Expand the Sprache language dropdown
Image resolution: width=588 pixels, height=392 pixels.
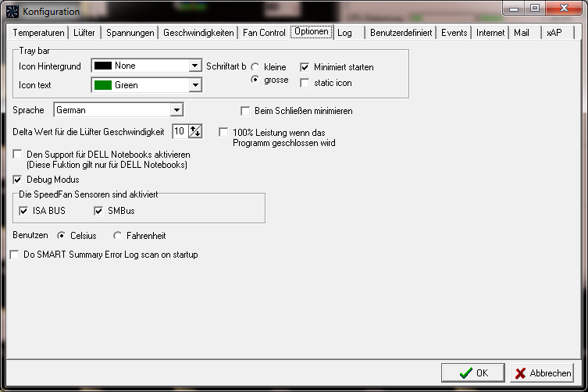[176, 110]
